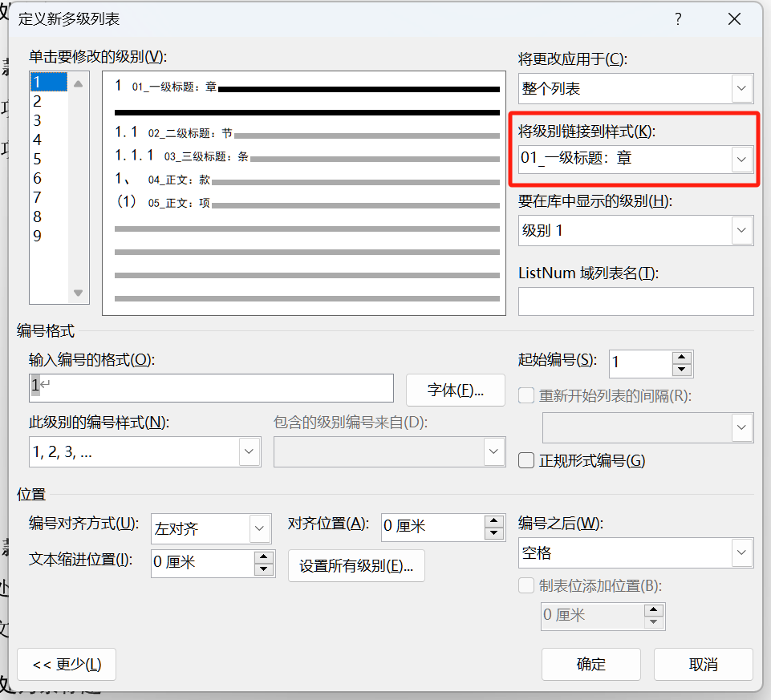Select level 7 in level list

pos(48,197)
